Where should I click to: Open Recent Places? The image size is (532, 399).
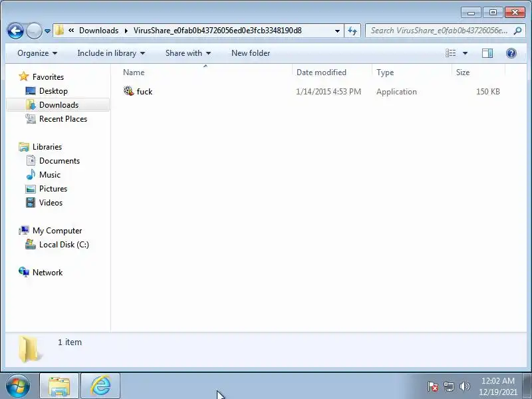63,119
